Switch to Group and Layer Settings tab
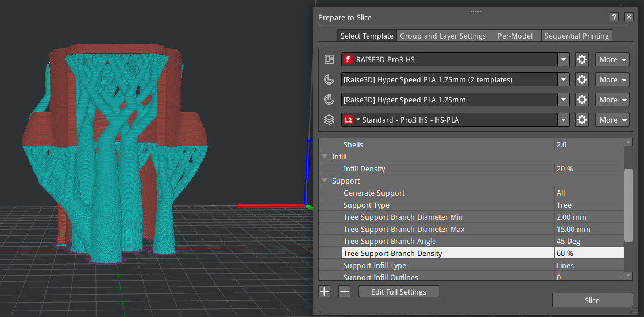Image resolution: width=644 pixels, height=317 pixels. point(443,36)
